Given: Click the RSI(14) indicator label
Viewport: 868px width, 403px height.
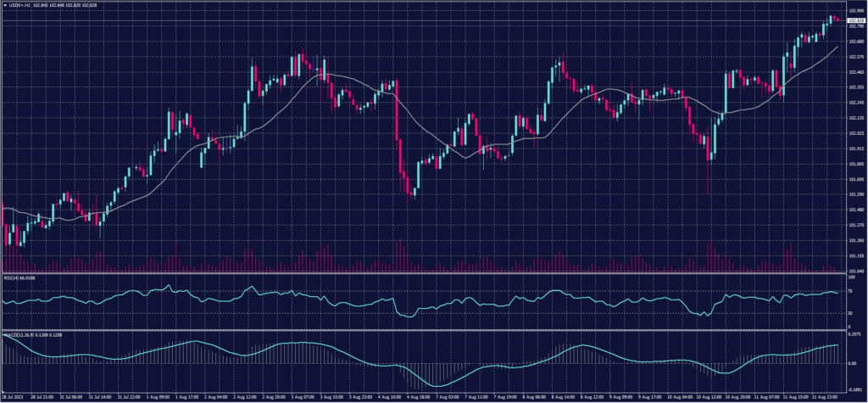Looking at the screenshot, I should pos(17,278).
